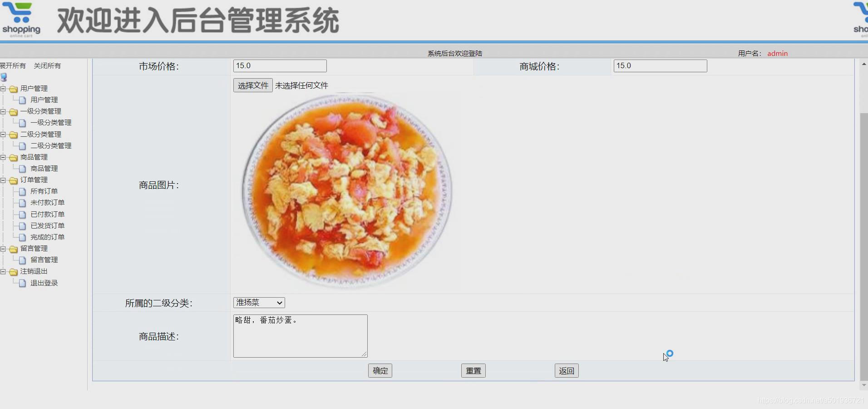The height and width of the screenshot is (409, 868).
Task: Click the document icon beside 商品管理 child node
Action: coord(23,169)
